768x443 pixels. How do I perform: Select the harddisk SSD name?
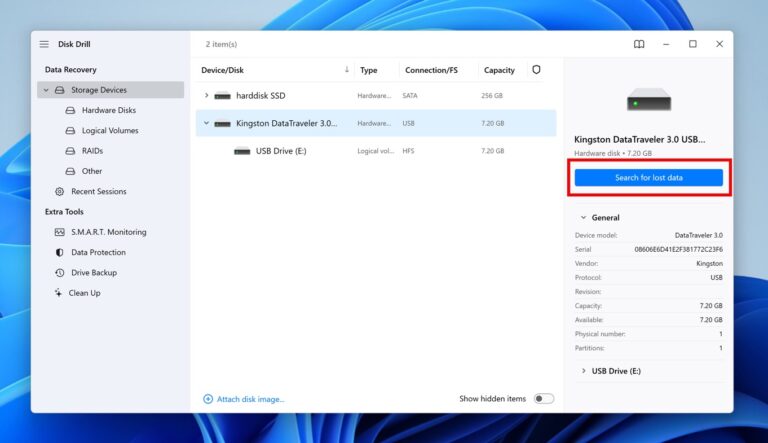pos(261,96)
